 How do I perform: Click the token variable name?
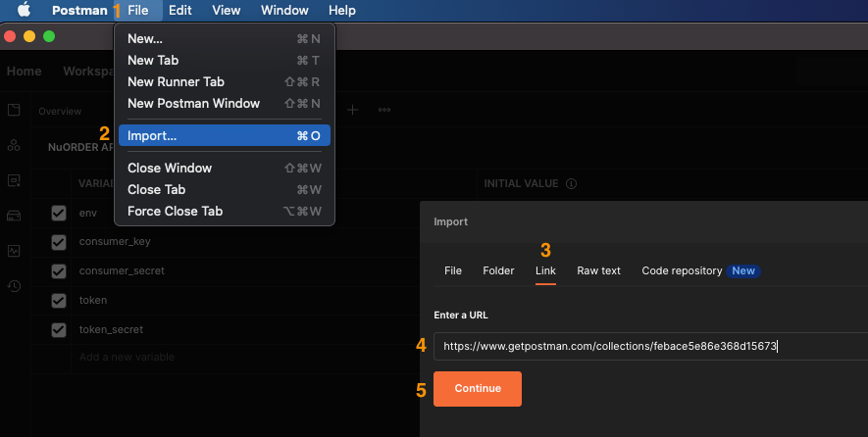[x=93, y=301]
